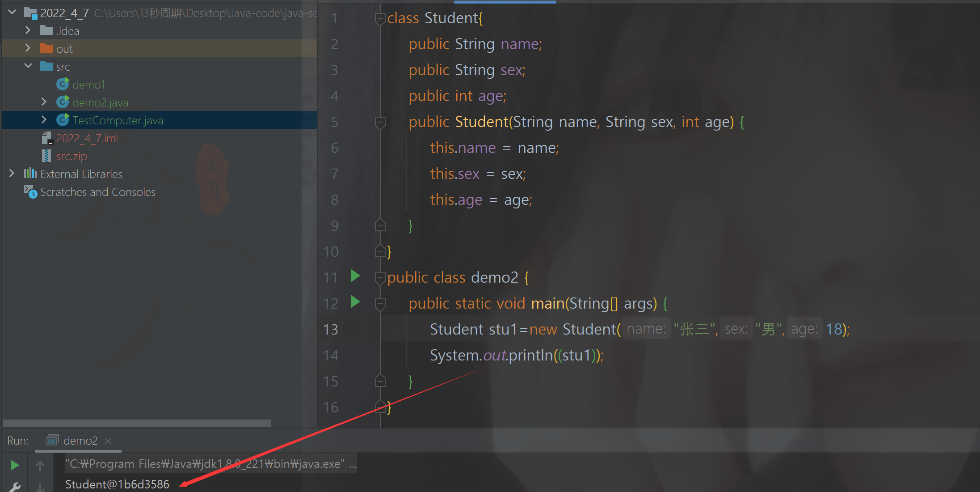Click the demo2.java class icon
This screenshot has height=492, width=980.
pos(63,102)
